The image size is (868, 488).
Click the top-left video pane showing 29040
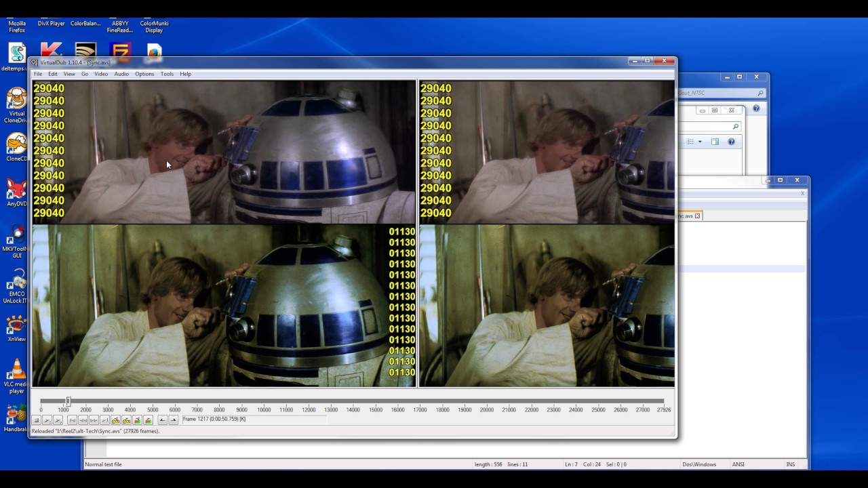(x=224, y=152)
